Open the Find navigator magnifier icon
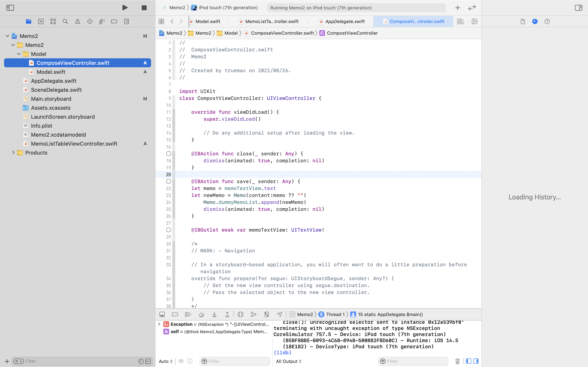This screenshot has width=588, height=367. coord(65,21)
